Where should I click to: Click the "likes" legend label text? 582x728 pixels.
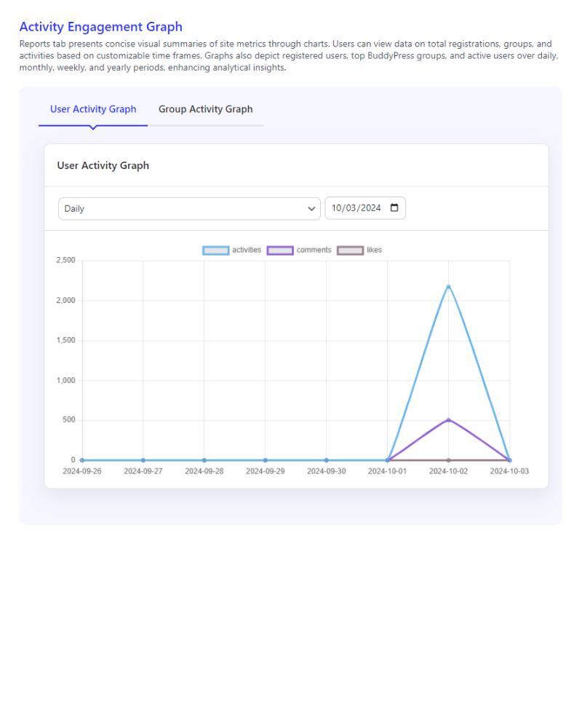(x=374, y=250)
